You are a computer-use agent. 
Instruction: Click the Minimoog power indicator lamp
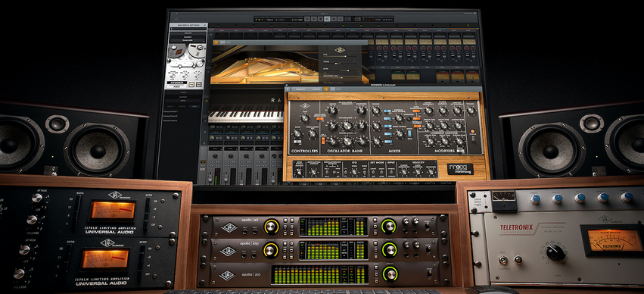[473, 131]
